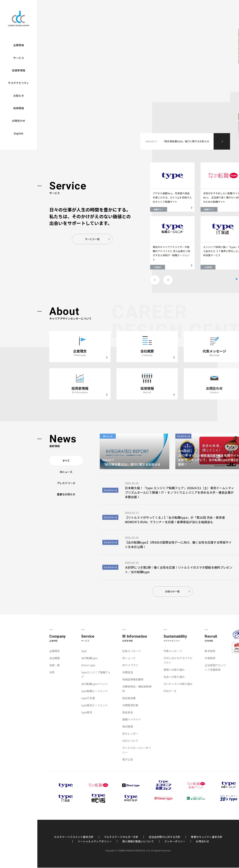
Task: Show previous service carousel slide
Action: point(155,280)
